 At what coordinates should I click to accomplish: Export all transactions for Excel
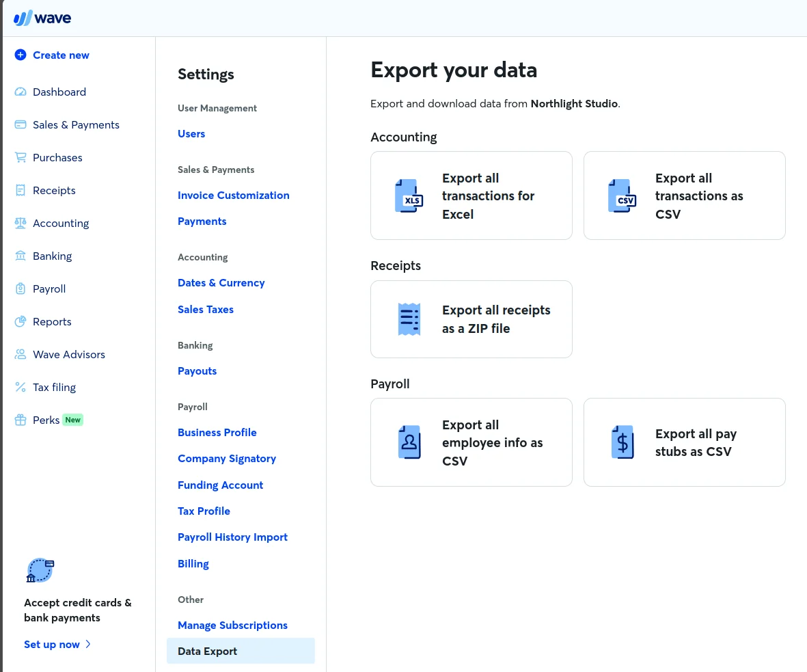[471, 196]
